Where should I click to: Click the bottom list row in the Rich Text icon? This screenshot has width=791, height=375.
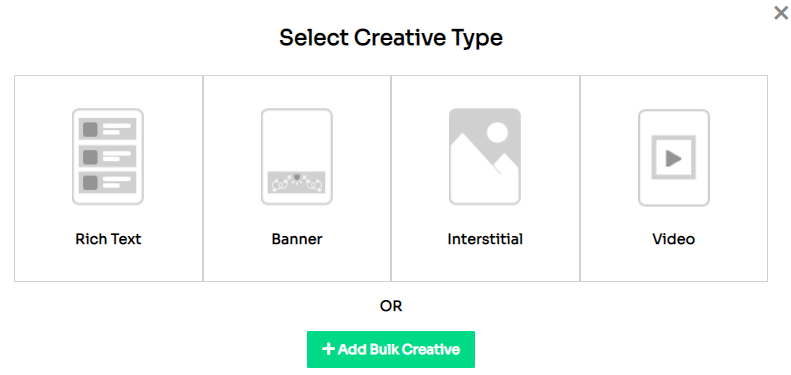click(108, 182)
